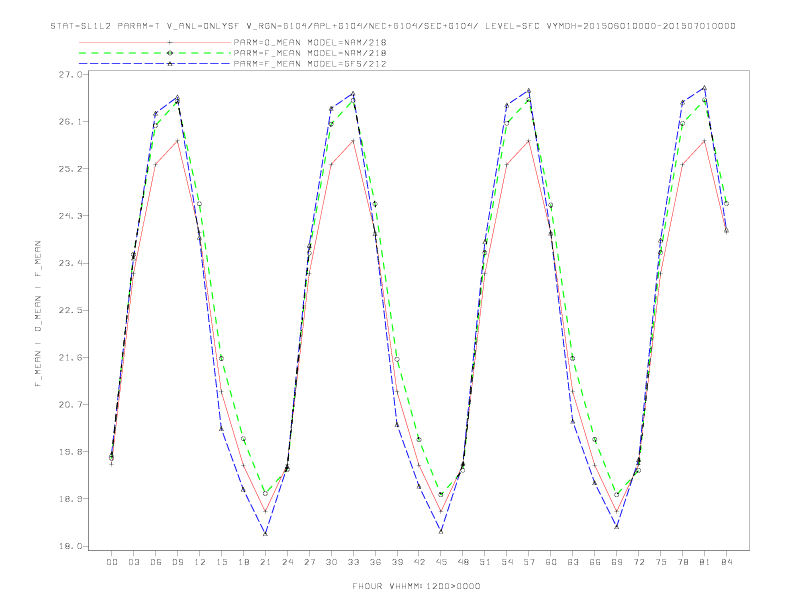
Task: Click x-axis tick label 00
Action: click(112, 562)
